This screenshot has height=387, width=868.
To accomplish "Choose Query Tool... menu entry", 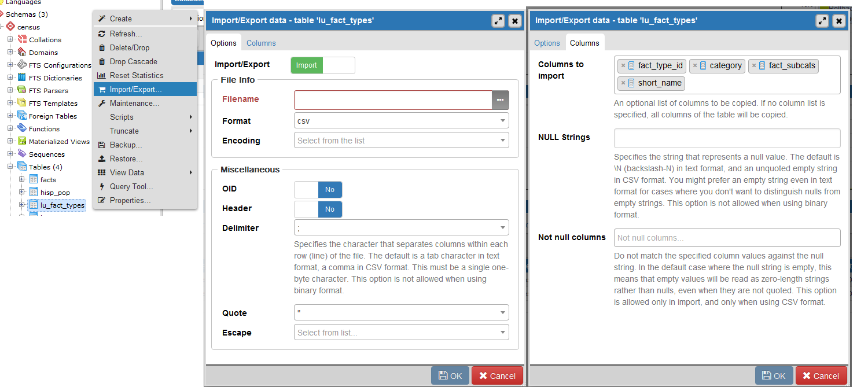I will click(x=145, y=186).
